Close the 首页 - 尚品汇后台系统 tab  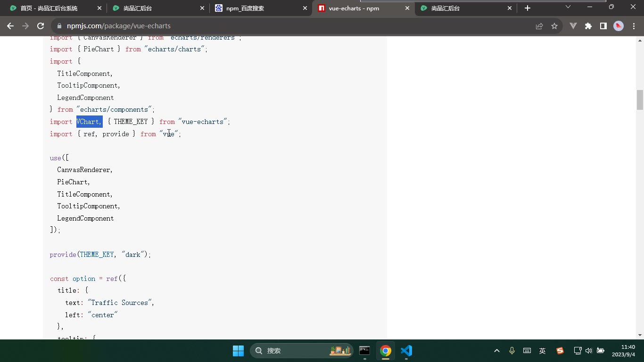(99, 8)
